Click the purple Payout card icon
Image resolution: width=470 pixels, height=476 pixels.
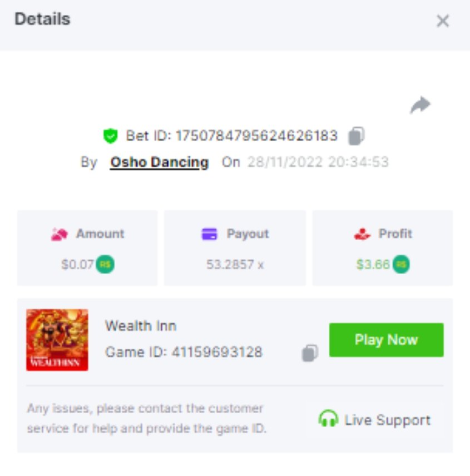(210, 234)
